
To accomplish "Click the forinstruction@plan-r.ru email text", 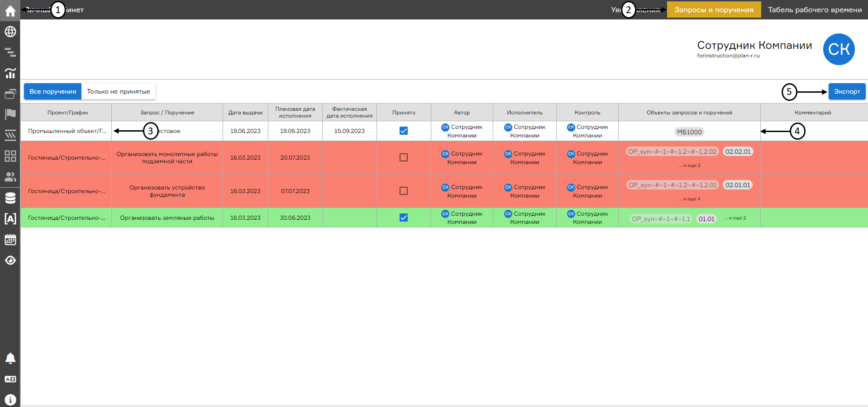I will [728, 56].
